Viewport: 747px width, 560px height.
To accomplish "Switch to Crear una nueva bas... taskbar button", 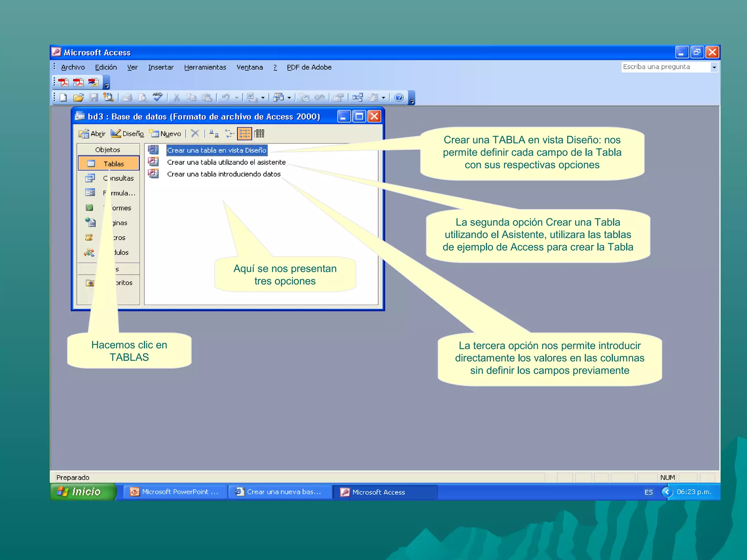I will point(280,492).
